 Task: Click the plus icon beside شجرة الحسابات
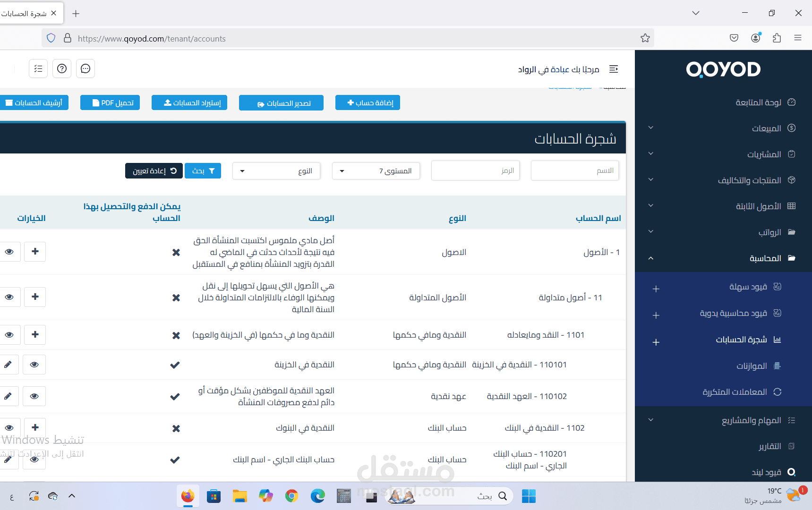pyautogui.click(x=656, y=342)
